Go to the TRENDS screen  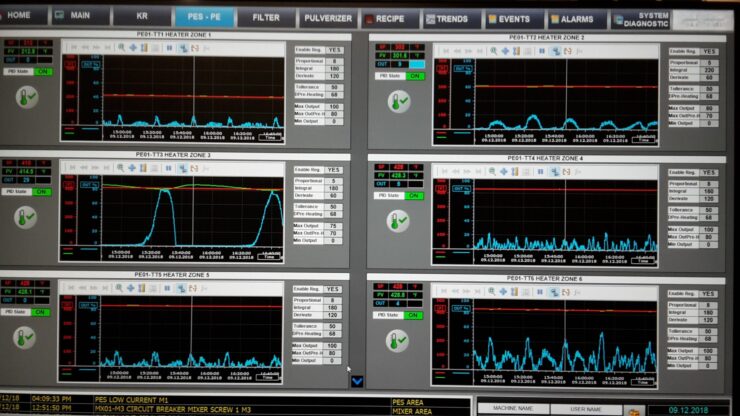(452, 19)
